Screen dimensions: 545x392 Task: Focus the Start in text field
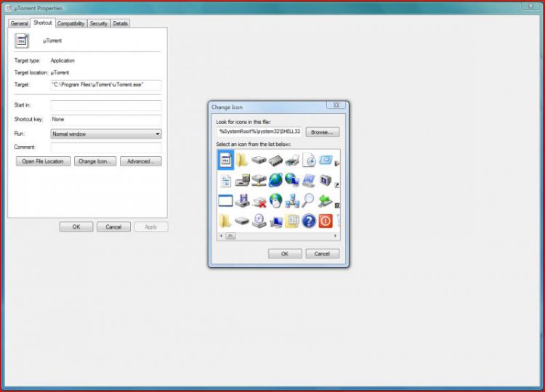[106, 105]
